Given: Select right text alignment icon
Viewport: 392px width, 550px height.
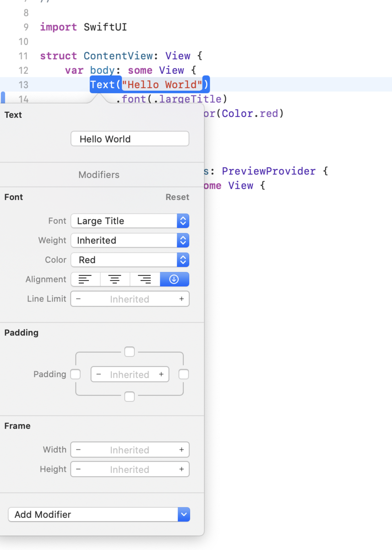Looking at the screenshot, I should point(145,279).
